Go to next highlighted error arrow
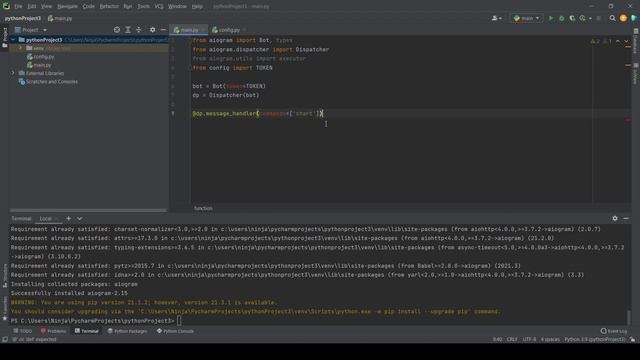This screenshot has width=640, height=360. pyautogui.click(x=627, y=41)
